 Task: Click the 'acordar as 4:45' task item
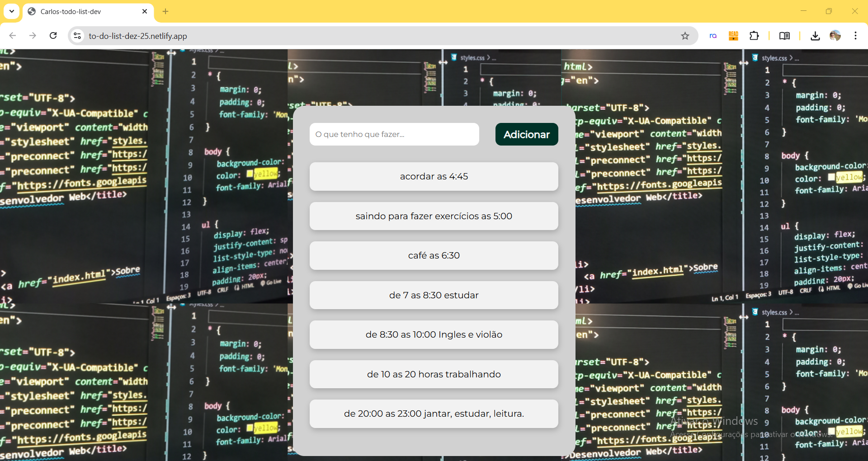tap(434, 176)
